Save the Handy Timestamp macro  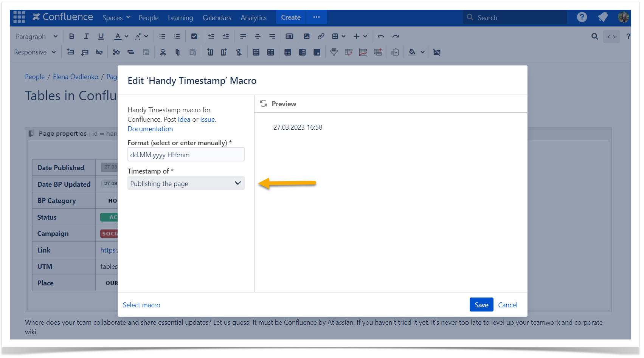coord(481,305)
